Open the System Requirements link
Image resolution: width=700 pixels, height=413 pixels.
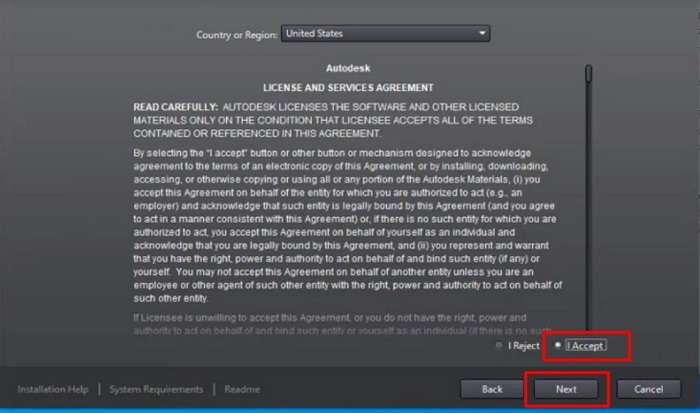pos(156,389)
